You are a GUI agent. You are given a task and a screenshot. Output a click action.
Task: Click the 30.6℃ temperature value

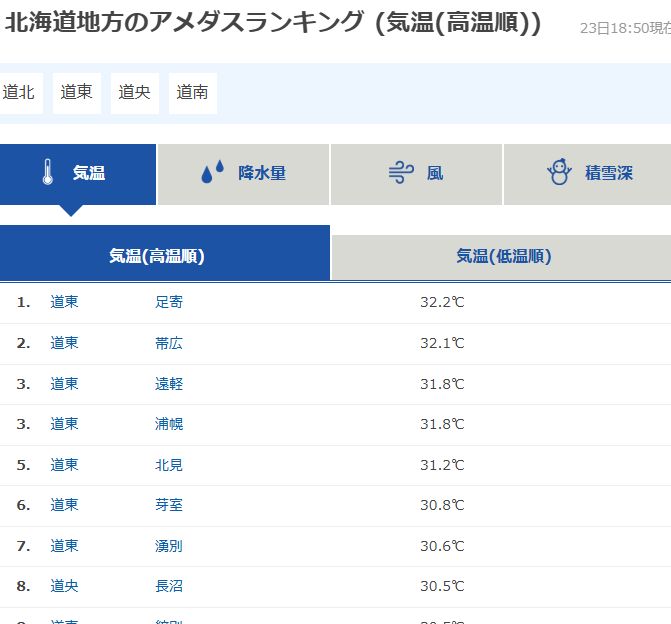tap(442, 546)
